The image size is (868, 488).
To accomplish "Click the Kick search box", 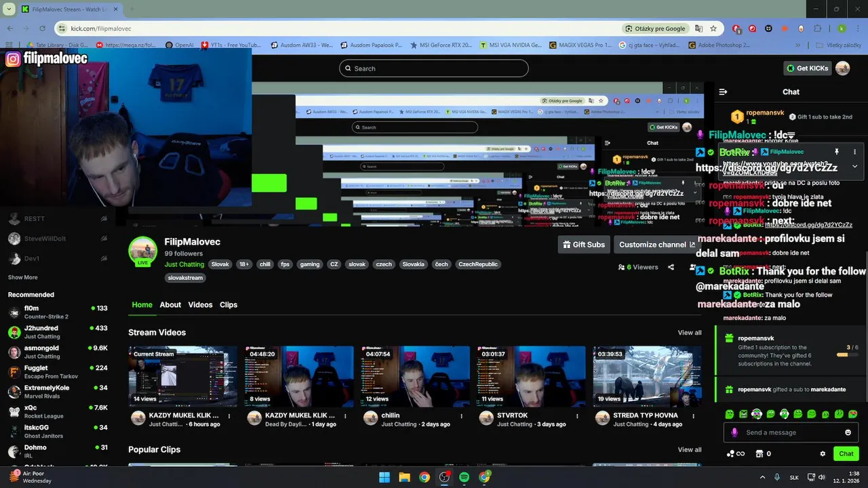I will [434, 68].
